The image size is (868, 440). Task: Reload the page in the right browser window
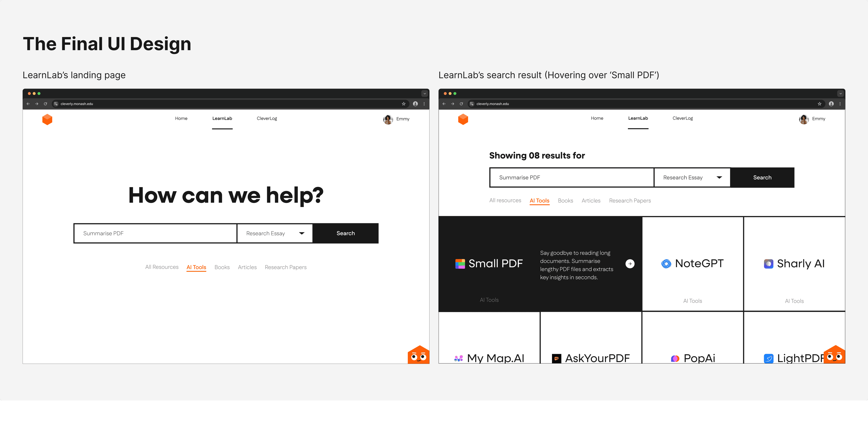click(461, 104)
